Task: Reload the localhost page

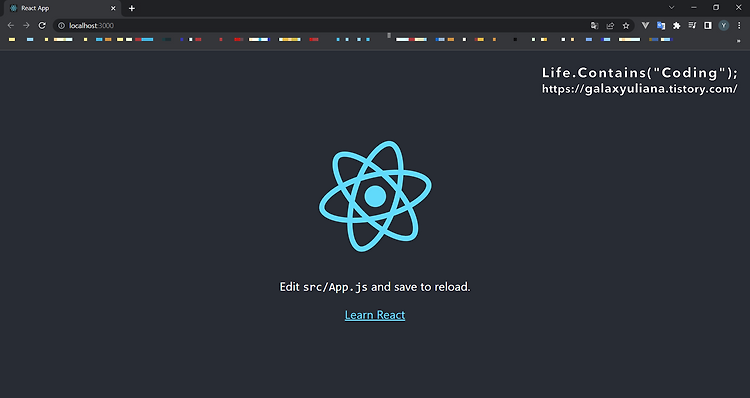Action: 42,25
